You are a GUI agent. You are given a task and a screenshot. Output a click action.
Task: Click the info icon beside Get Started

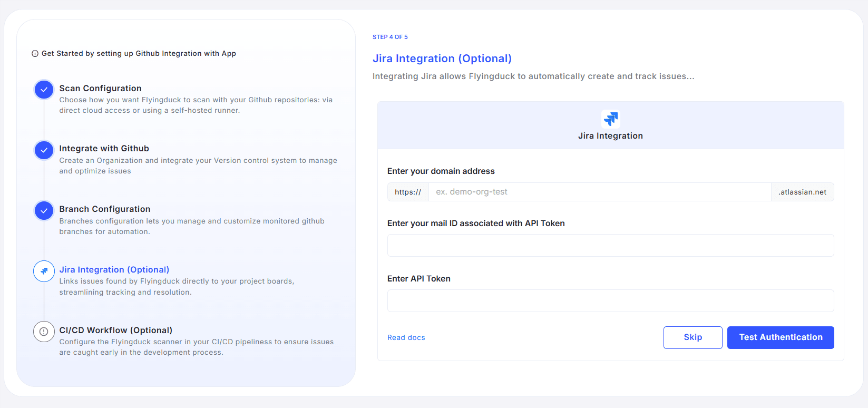[35, 54]
